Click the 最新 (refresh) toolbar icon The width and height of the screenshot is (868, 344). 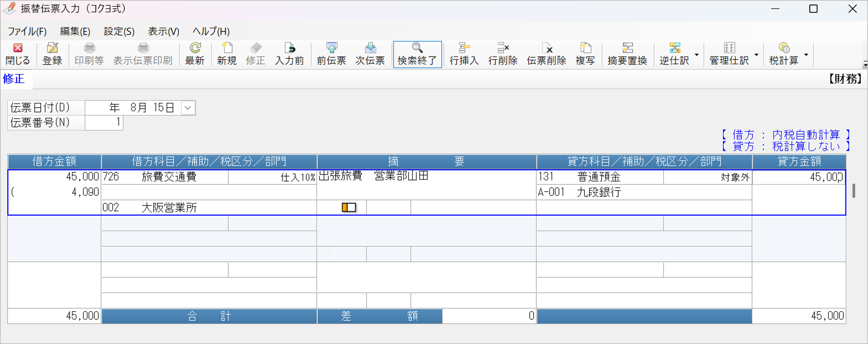(x=195, y=54)
